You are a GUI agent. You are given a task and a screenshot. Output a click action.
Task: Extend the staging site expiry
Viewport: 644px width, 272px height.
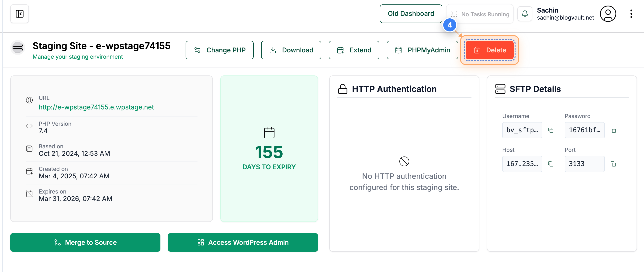pyautogui.click(x=354, y=50)
